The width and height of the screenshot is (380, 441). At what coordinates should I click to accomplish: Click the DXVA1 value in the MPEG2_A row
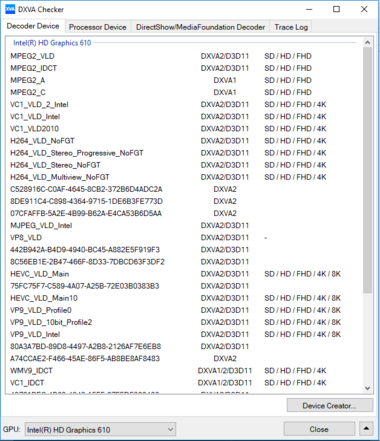click(225, 80)
